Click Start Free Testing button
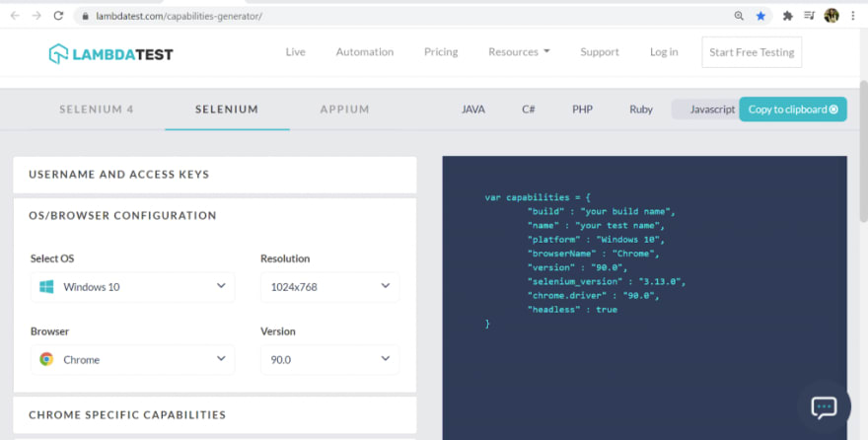 click(x=752, y=52)
